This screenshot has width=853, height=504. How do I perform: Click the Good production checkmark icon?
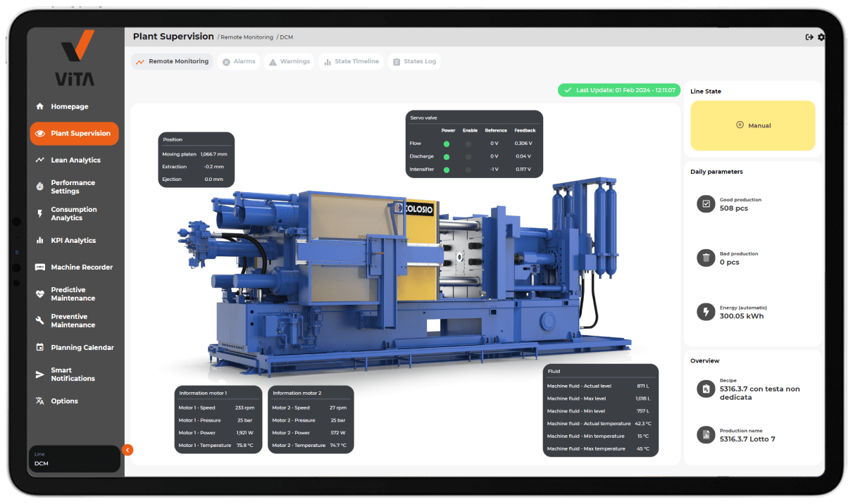pos(706,204)
